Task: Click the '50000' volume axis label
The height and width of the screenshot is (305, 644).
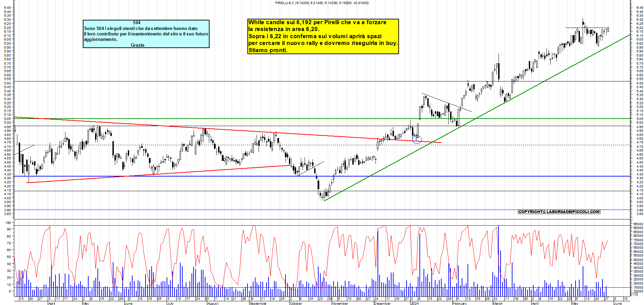Action: click(638, 260)
